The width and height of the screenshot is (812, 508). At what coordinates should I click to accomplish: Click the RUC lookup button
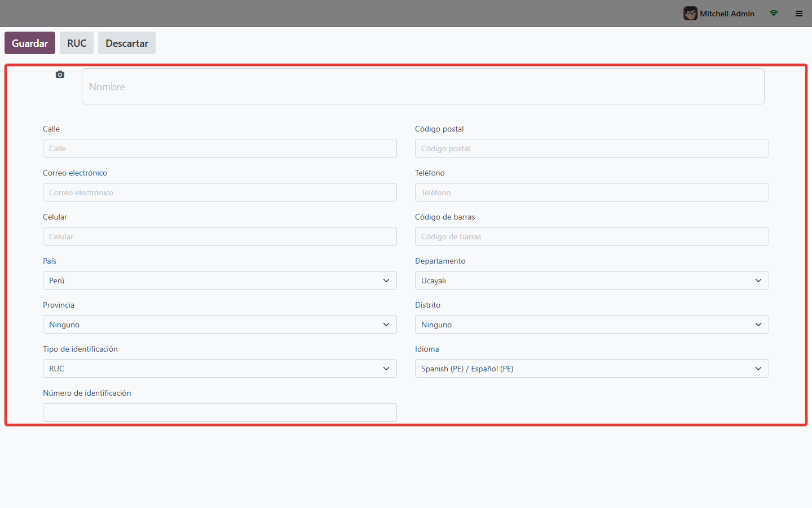tap(77, 43)
